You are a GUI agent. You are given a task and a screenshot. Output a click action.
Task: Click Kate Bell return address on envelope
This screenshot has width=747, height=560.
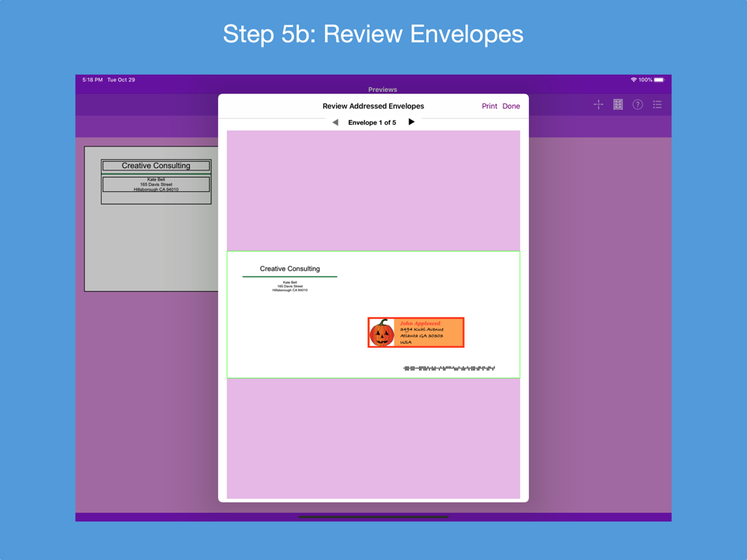(290, 286)
